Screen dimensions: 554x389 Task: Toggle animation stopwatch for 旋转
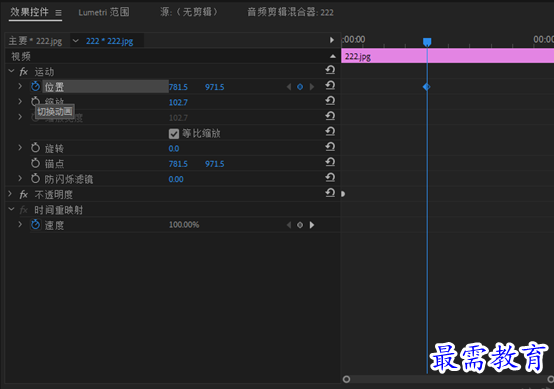(35, 148)
